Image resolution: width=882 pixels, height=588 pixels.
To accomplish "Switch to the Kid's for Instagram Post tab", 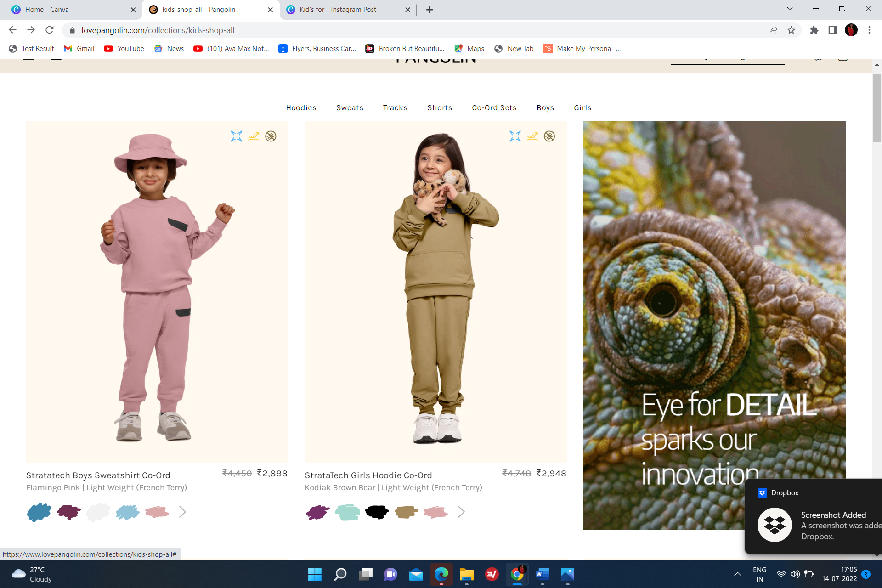I will click(338, 10).
